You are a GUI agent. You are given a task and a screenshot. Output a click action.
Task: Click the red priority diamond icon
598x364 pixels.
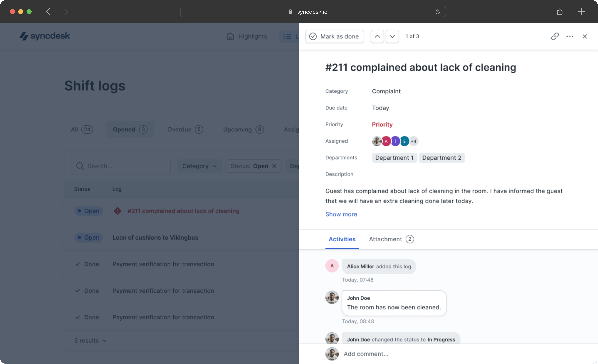118,211
